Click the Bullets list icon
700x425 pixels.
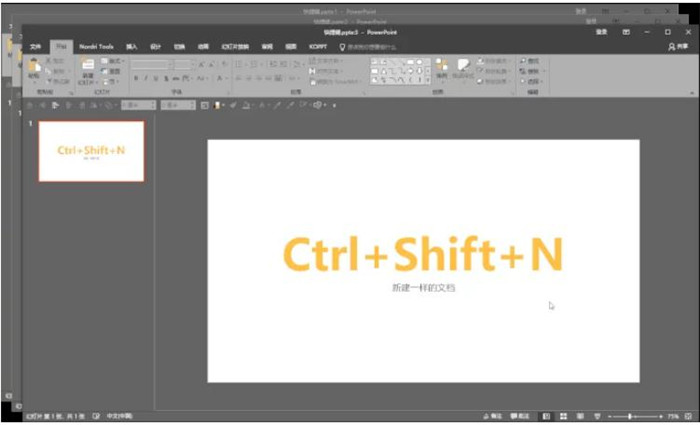(239, 65)
